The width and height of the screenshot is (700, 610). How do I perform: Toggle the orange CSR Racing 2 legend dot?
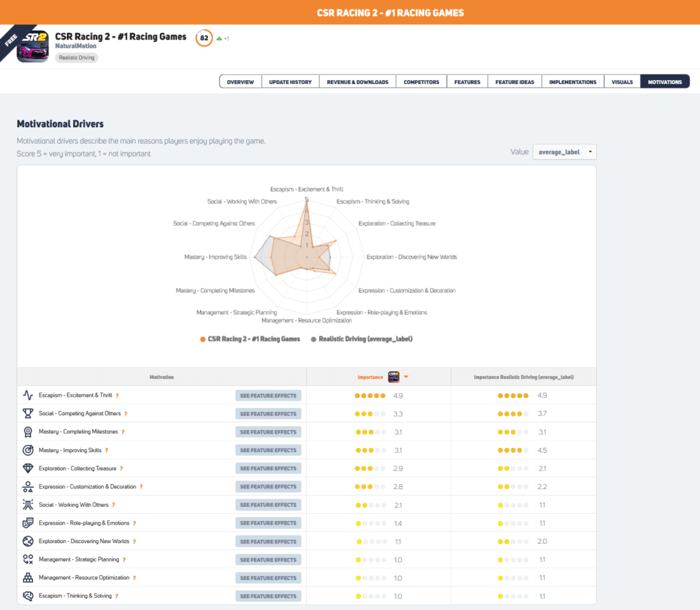pos(202,339)
